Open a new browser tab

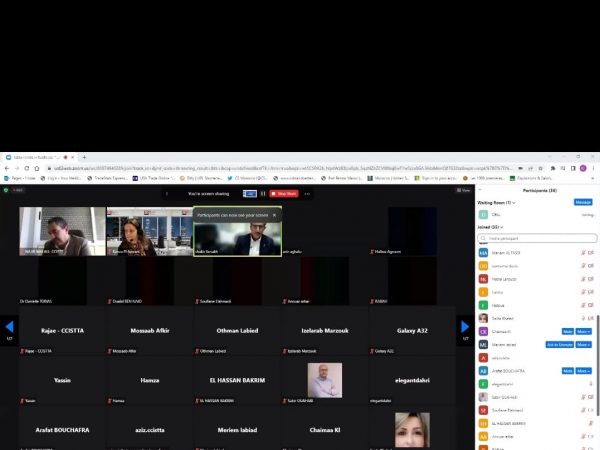[84, 157]
